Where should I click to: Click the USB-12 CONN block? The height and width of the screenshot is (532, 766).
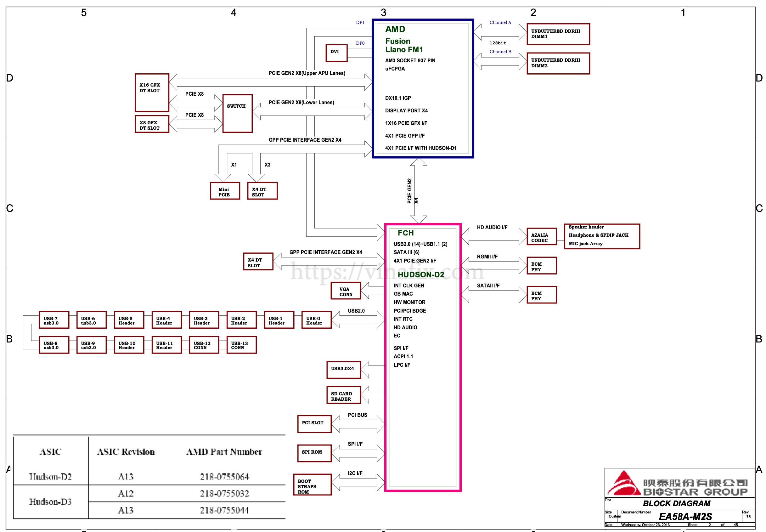(x=204, y=345)
